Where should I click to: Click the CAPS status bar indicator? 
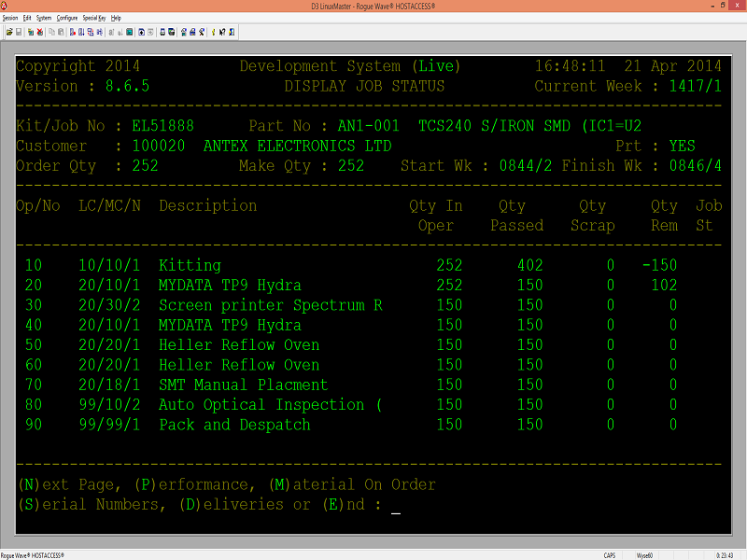point(610,555)
